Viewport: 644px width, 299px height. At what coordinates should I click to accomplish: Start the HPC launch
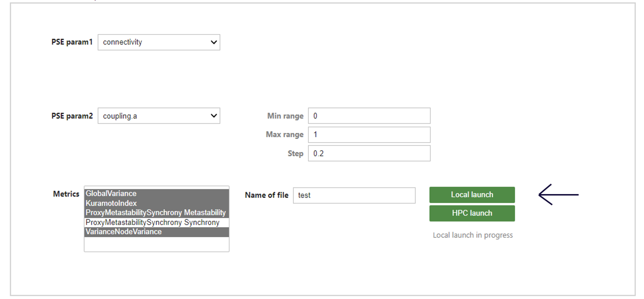(472, 213)
